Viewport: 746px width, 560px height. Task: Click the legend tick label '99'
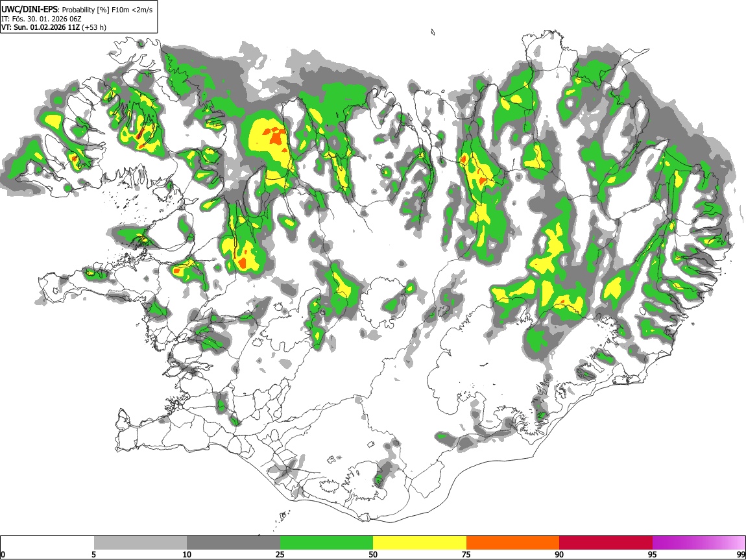pyautogui.click(x=740, y=554)
